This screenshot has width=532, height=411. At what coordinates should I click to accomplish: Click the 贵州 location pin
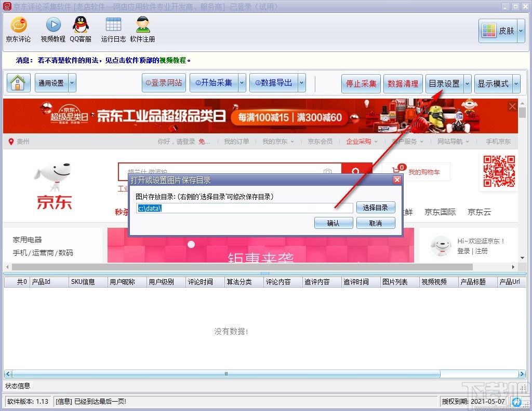click(x=11, y=142)
